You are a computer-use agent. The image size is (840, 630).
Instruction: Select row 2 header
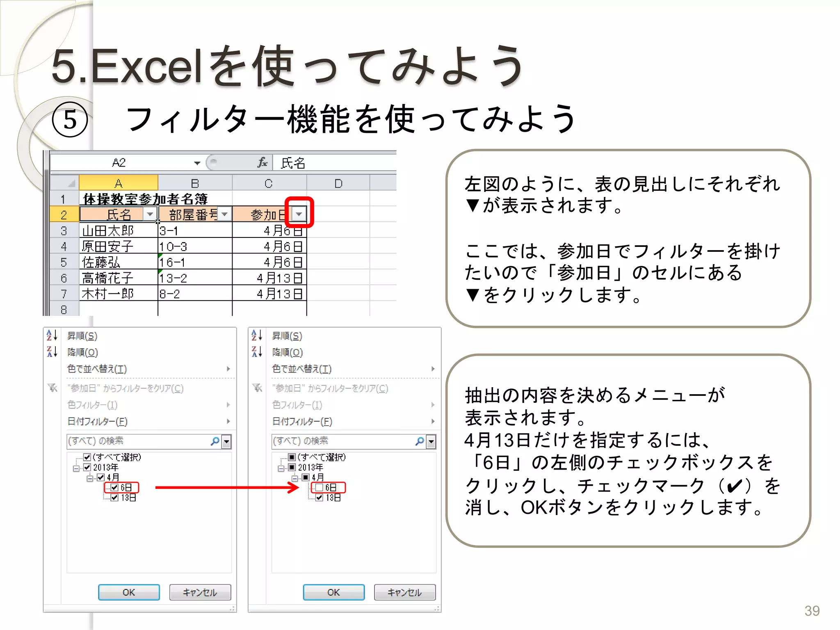(x=64, y=215)
